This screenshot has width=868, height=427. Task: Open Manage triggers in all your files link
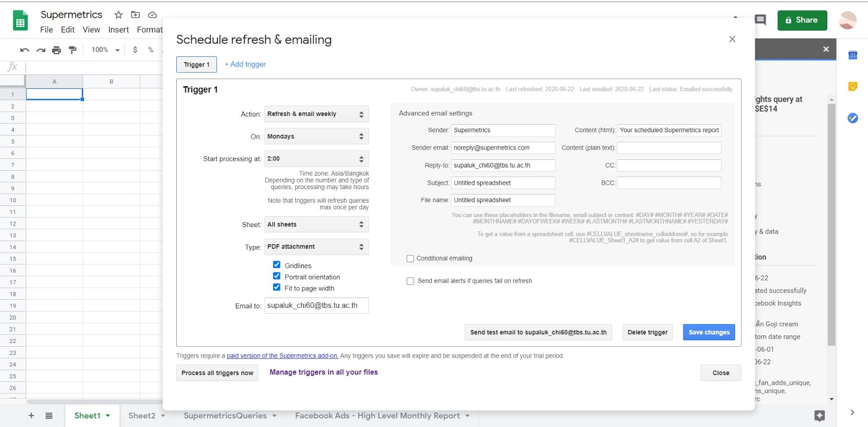pos(323,372)
